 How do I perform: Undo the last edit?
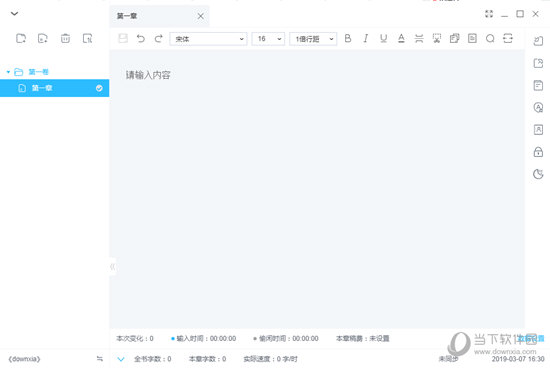tap(141, 38)
